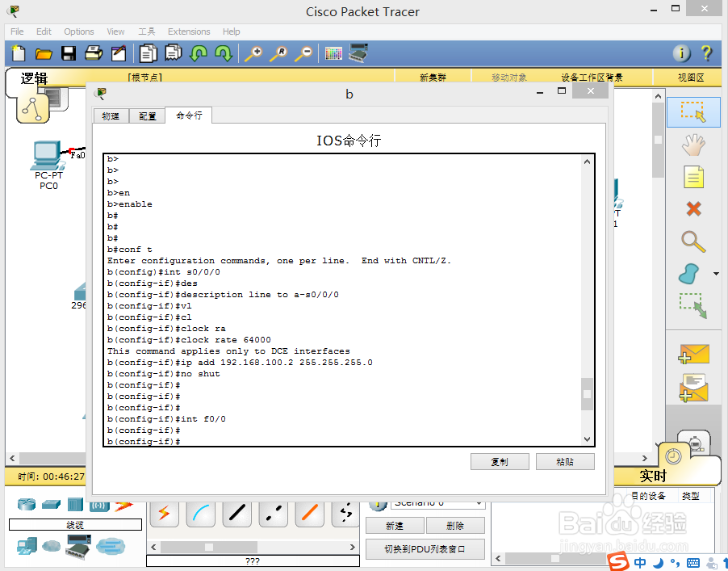Reset zoom with the magnifier R icon
Screen dimensions: 728x571
click(x=278, y=54)
